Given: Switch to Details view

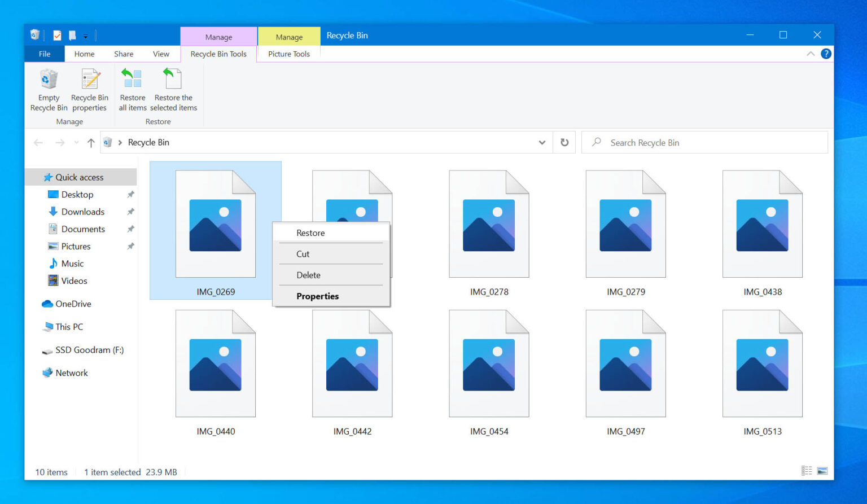Looking at the screenshot, I should pyautogui.click(x=805, y=470).
